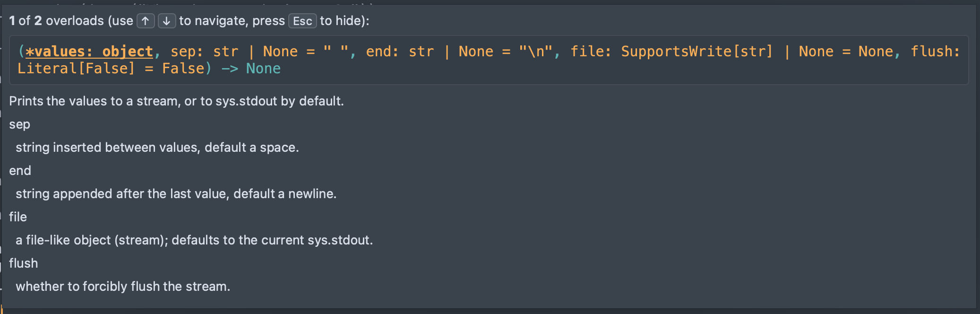Screen dimensions: 980x314
Task: Click "whether to forcibly flush the stream" text
Action: [123, 287]
